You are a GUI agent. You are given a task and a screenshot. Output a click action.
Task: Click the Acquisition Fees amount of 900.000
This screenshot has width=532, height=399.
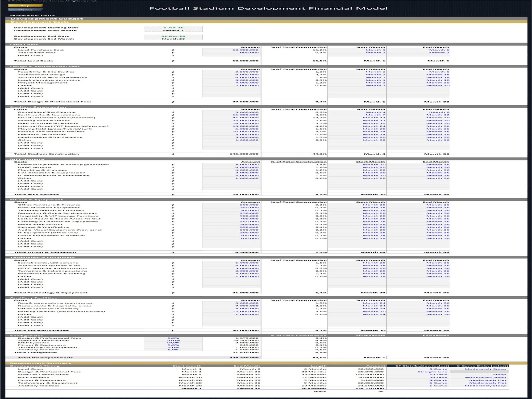231,52
